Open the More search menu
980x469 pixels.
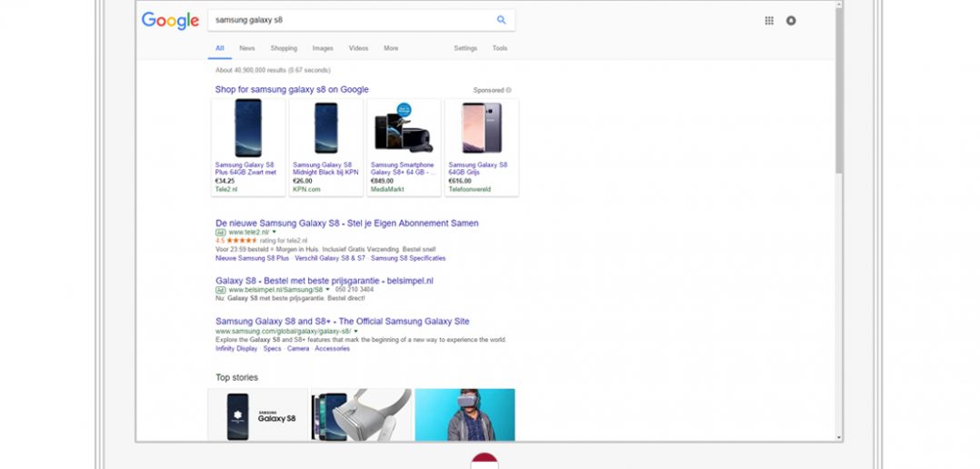coord(391,48)
